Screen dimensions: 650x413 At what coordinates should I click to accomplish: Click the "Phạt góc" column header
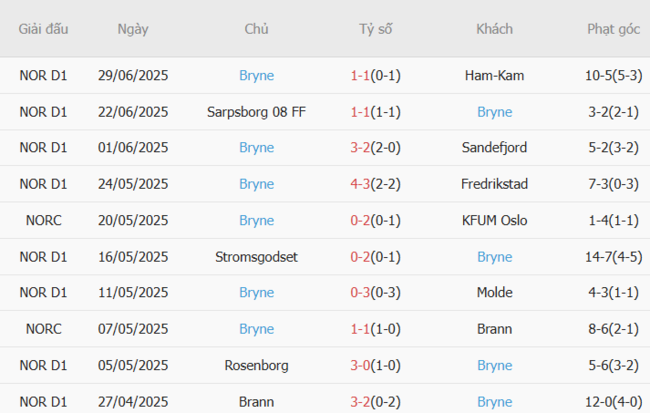click(x=613, y=29)
